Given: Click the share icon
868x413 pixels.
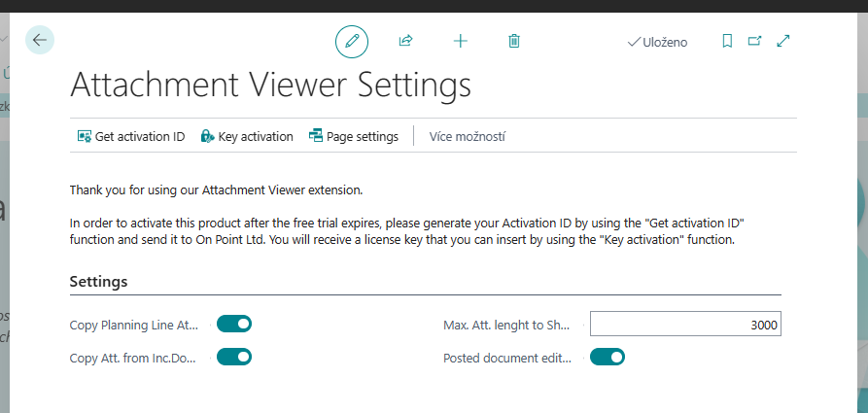Looking at the screenshot, I should 406,41.
